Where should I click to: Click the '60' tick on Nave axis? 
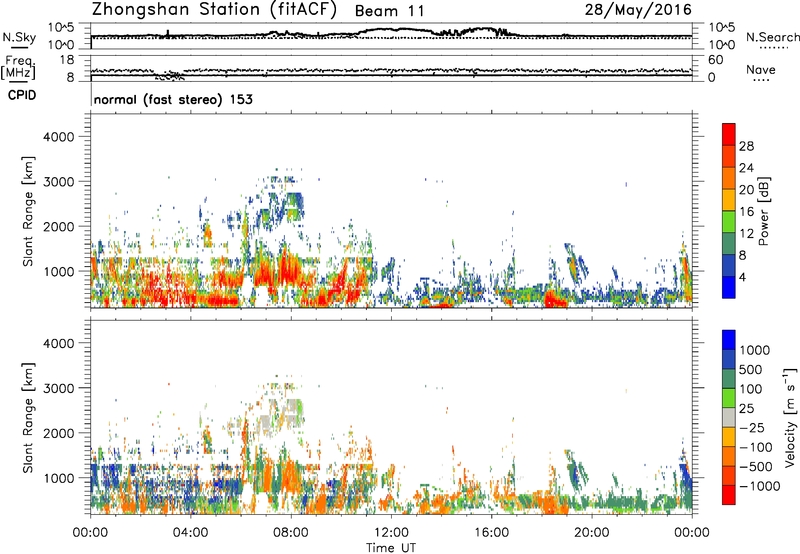pyautogui.click(x=715, y=60)
